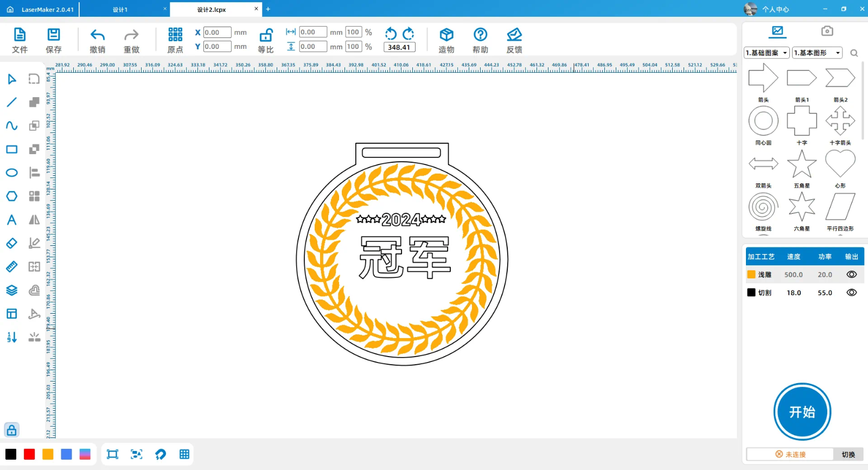Pick the red color swatch

(x=29, y=454)
